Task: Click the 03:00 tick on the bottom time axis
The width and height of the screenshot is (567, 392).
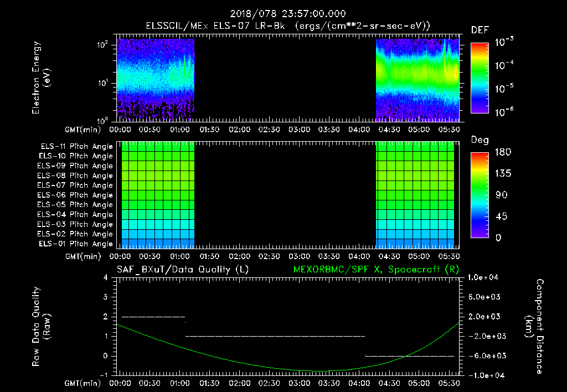Action: 299,383
